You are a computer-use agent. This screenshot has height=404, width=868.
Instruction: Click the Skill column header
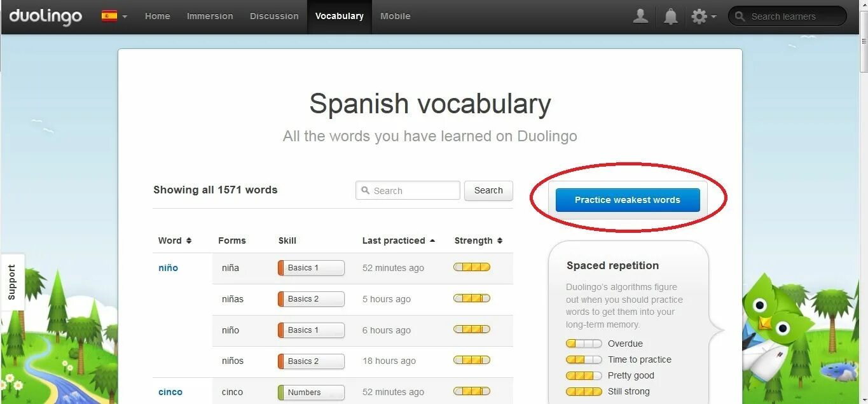click(x=287, y=240)
